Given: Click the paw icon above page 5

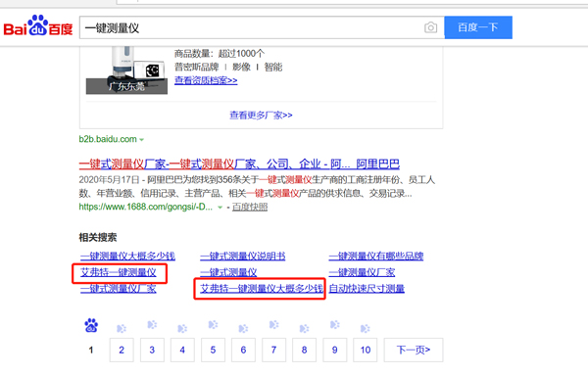Looking at the screenshot, I should click(x=213, y=324).
